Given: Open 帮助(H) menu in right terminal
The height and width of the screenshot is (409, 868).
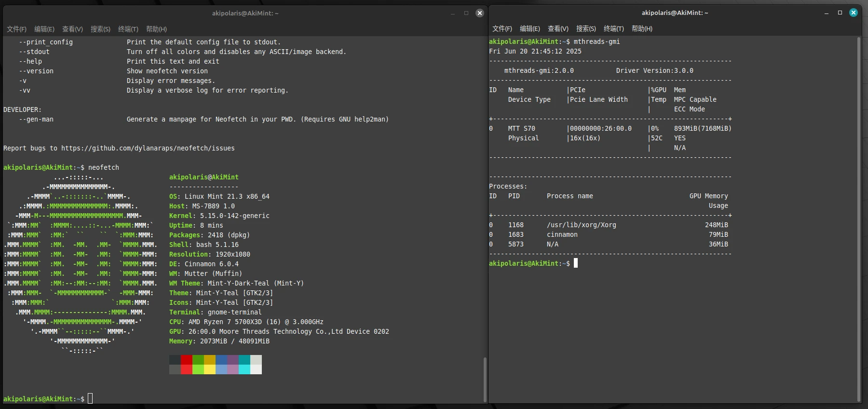Looking at the screenshot, I should point(642,28).
